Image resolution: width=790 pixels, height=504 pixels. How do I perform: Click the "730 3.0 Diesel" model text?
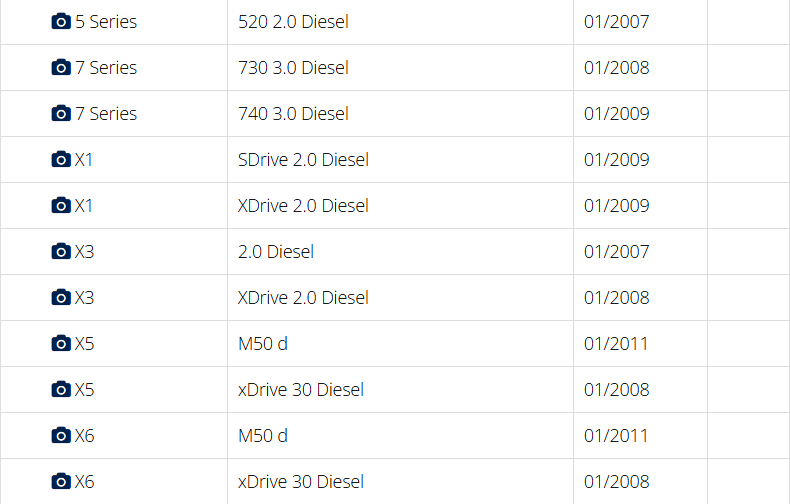[293, 68]
